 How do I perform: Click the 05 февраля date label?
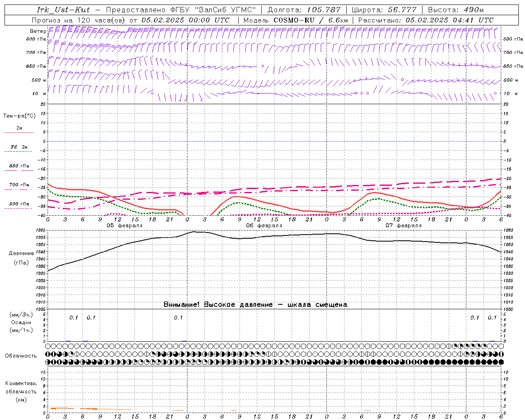coord(125,226)
